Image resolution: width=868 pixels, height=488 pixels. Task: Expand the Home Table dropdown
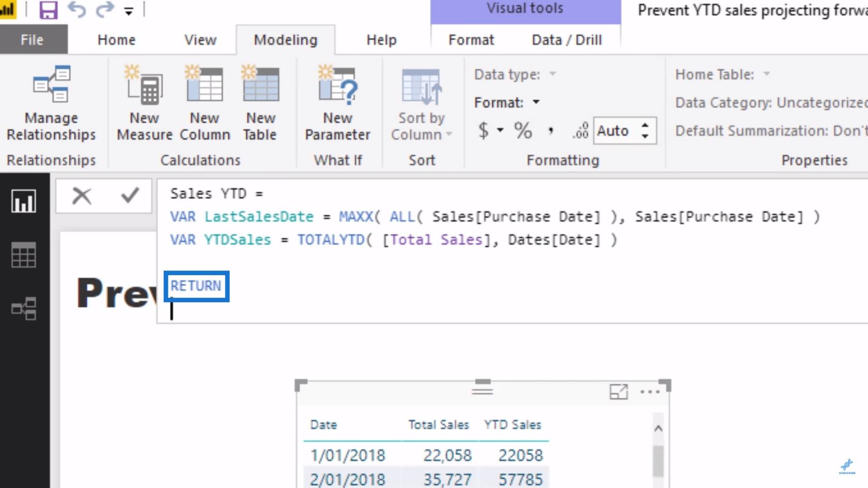tap(767, 74)
